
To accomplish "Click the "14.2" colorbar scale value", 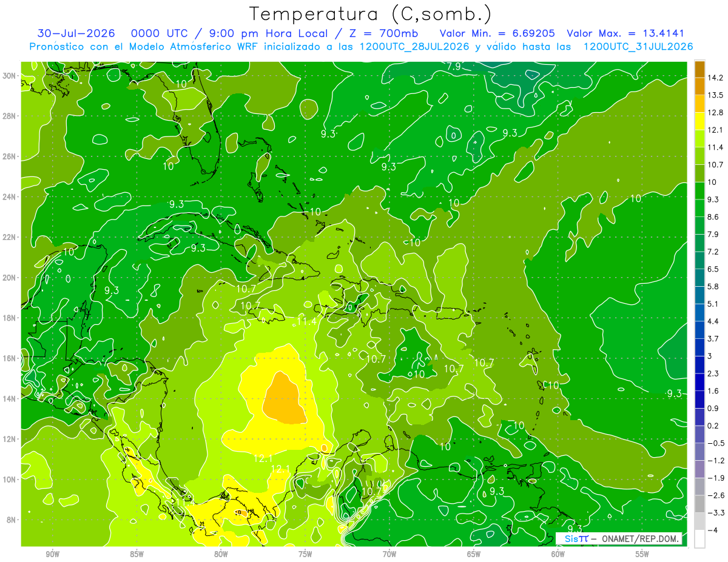I will [716, 78].
